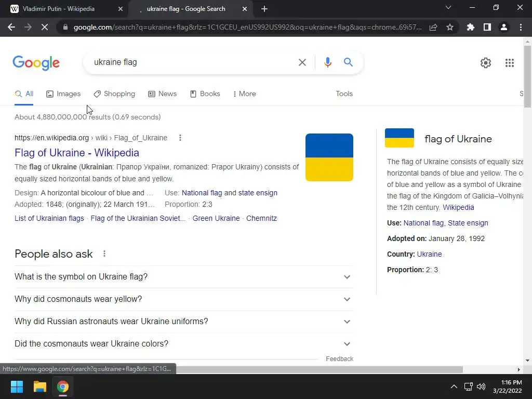Bookmark this page with the star icon
This screenshot has height=399, width=532.
click(x=449, y=27)
